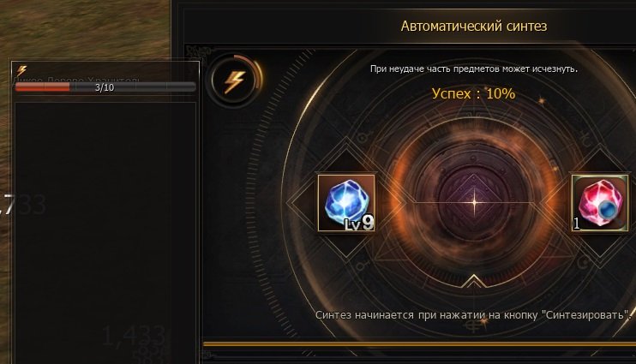Image resolution: width=636 pixels, height=364 pixels.
Task: Click the small lightning icon above 3/10 bar
Action: point(22,71)
